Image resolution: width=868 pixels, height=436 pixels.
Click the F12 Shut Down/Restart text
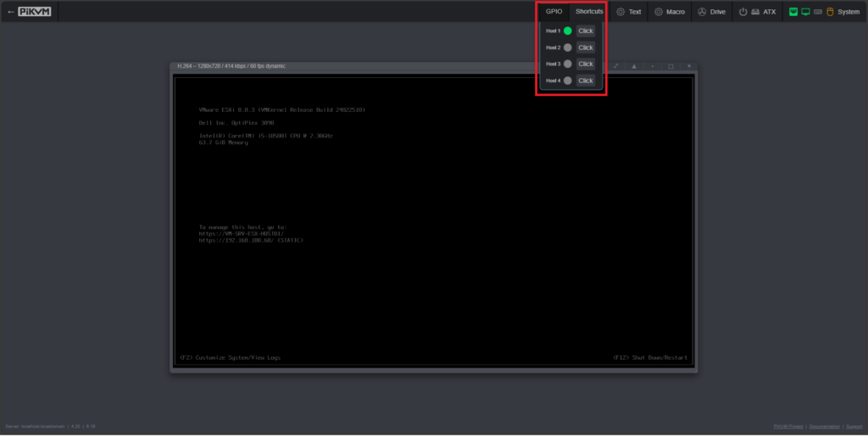pos(650,358)
